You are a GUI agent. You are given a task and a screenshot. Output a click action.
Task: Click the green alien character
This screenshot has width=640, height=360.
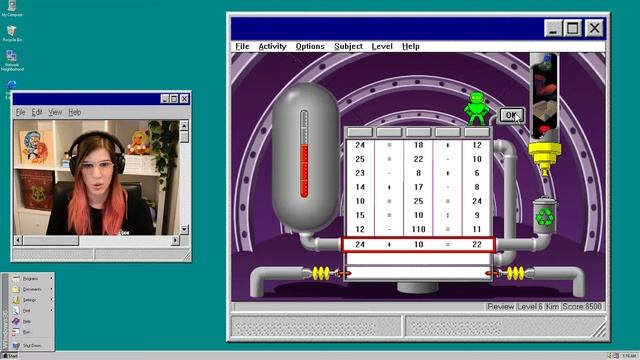click(476, 108)
